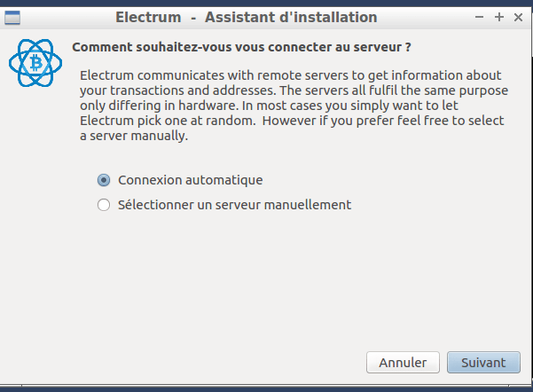Close the Electrum installation wizard

tap(518, 17)
